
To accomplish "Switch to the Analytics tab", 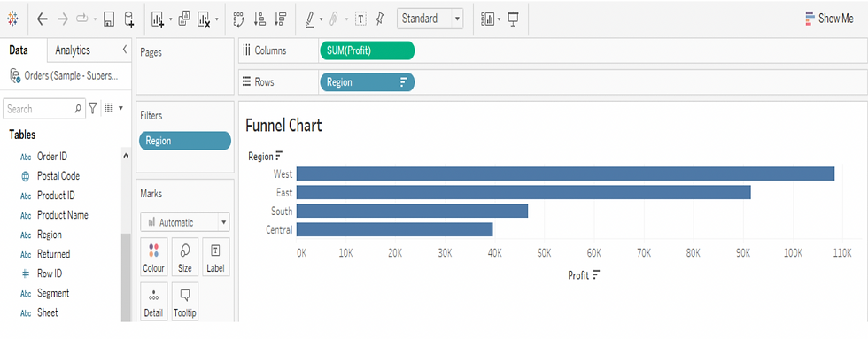I will 73,50.
